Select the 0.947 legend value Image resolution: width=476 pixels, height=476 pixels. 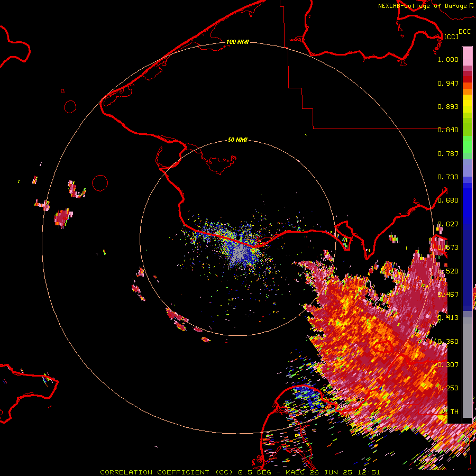coord(448,83)
